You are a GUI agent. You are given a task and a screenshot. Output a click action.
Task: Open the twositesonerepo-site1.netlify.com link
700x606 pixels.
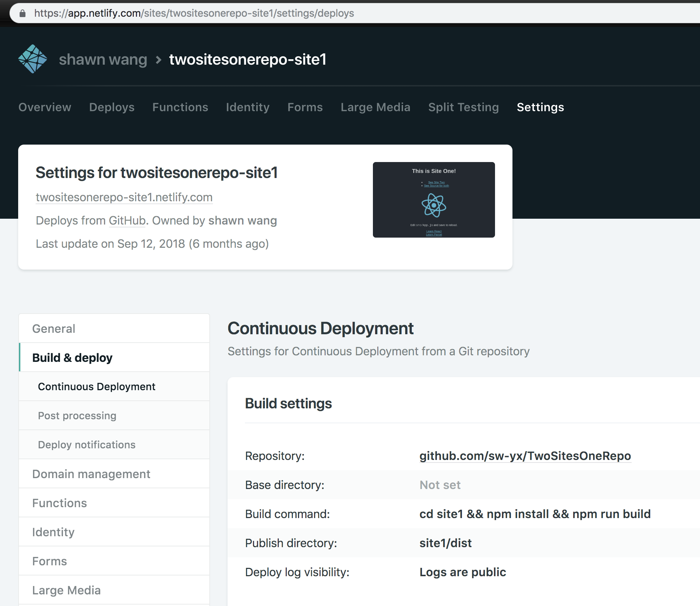[x=124, y=197]
